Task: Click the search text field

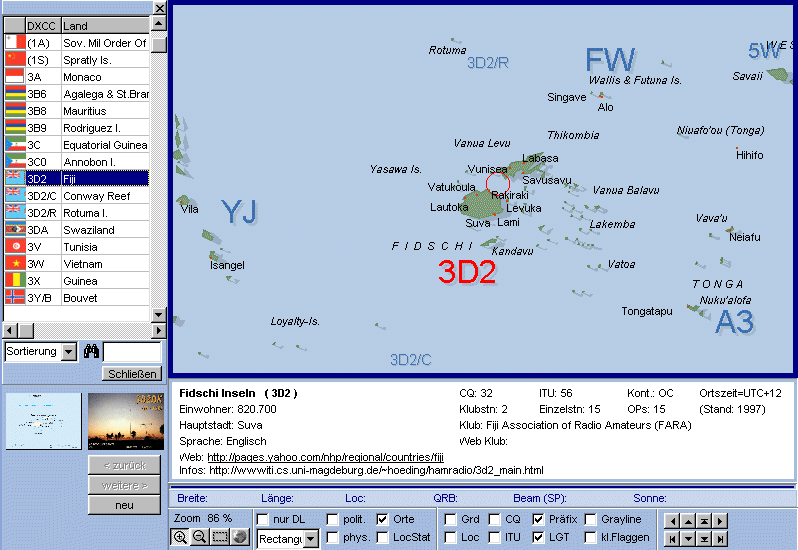Action: click(x=133, y=352)
